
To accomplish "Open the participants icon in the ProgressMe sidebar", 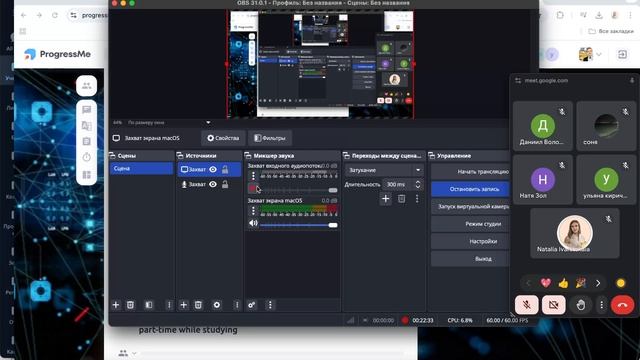I will [87, 86].
